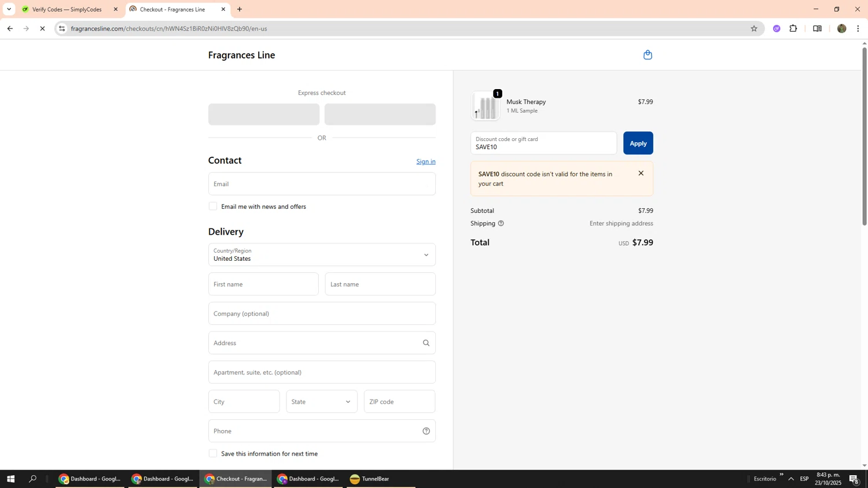Click the Company (optional) field
This screenshot has height=488, width=868.
pos(322,313)
